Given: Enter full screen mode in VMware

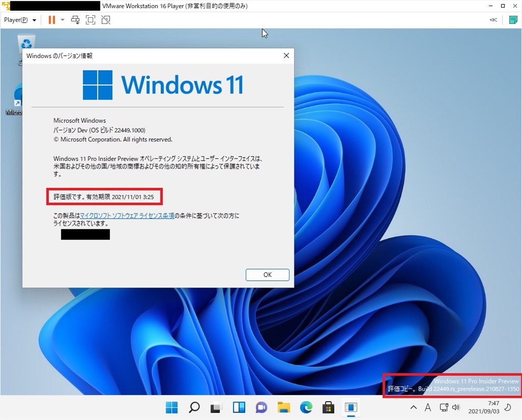Looking at the screenshot, I should [91, 20].
